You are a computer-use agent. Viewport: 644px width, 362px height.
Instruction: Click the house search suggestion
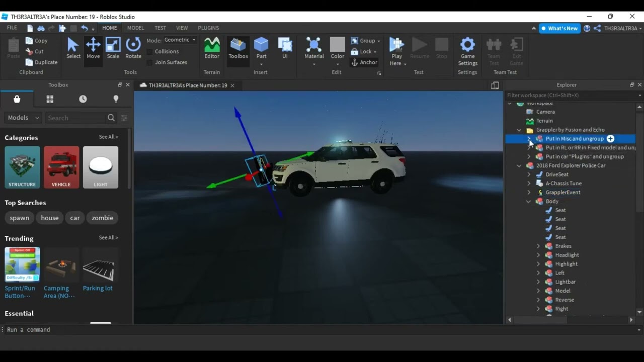50,218
